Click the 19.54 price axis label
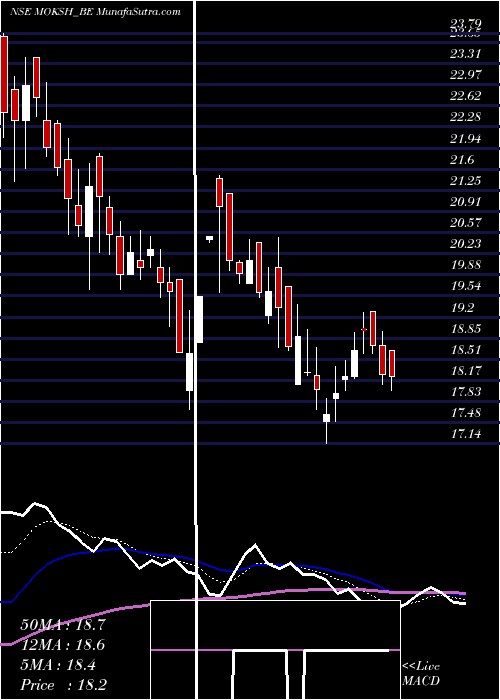This screenshot has width=500, height=700. click(x=466, y=286)
